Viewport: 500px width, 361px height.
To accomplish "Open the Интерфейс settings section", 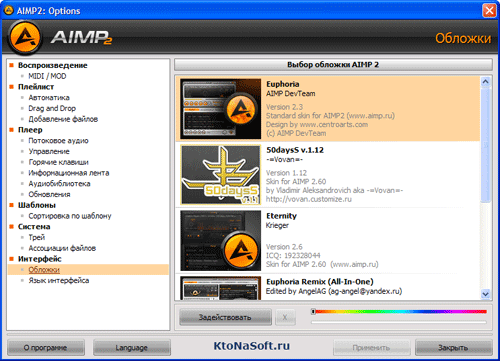I will pyautogui.click(x=40, y=259).
